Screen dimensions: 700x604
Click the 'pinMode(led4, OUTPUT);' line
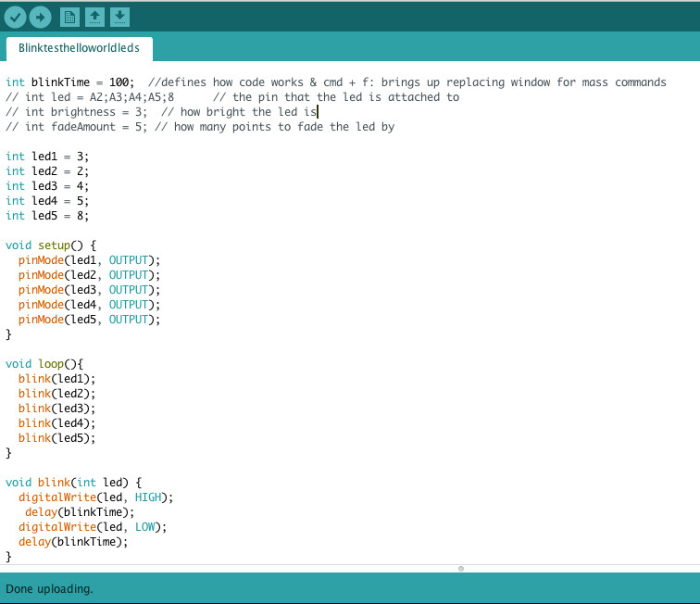(x=89, y=304)
